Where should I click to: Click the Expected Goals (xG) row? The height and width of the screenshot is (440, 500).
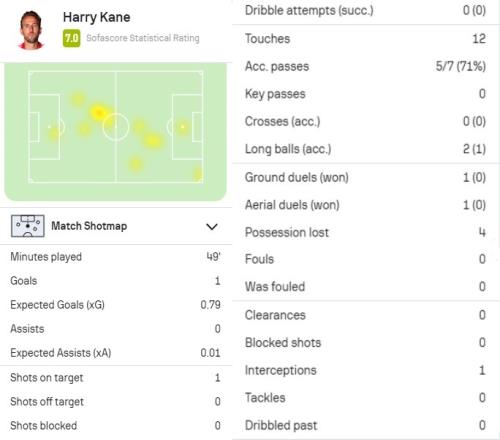click(x=116, y=305)
